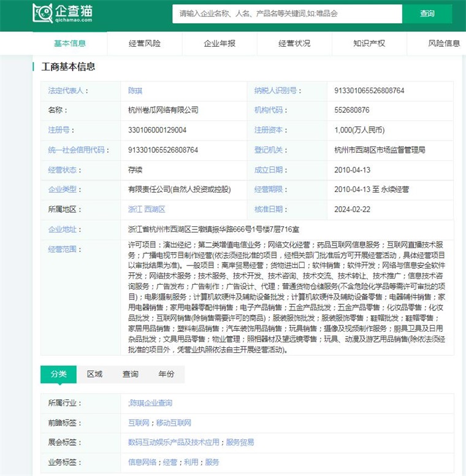Image resolution: width=466 pixels, height=476 pixels.
Task: Click the 企查猫 cat logo icon
Action: tap(43, 13)
